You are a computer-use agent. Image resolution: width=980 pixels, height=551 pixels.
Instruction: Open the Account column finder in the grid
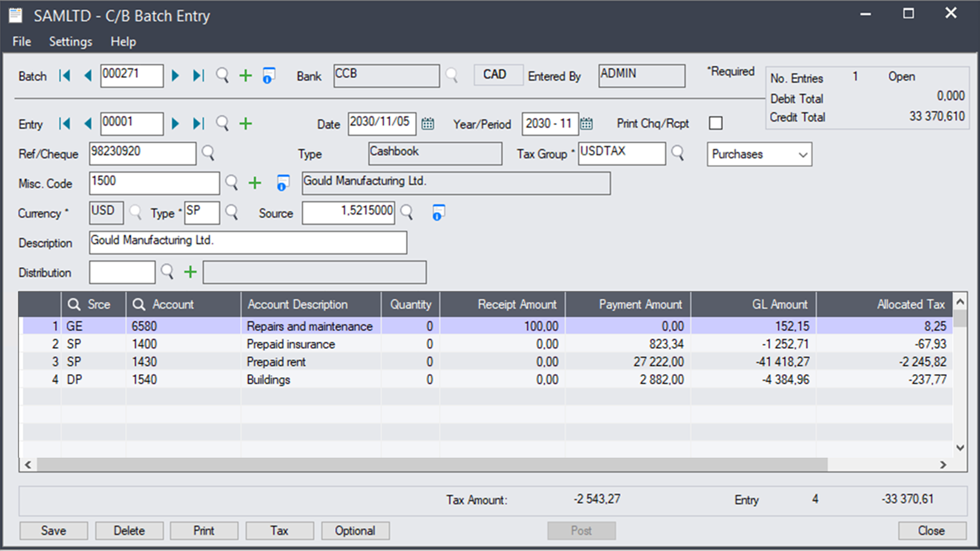pos(139,304)
